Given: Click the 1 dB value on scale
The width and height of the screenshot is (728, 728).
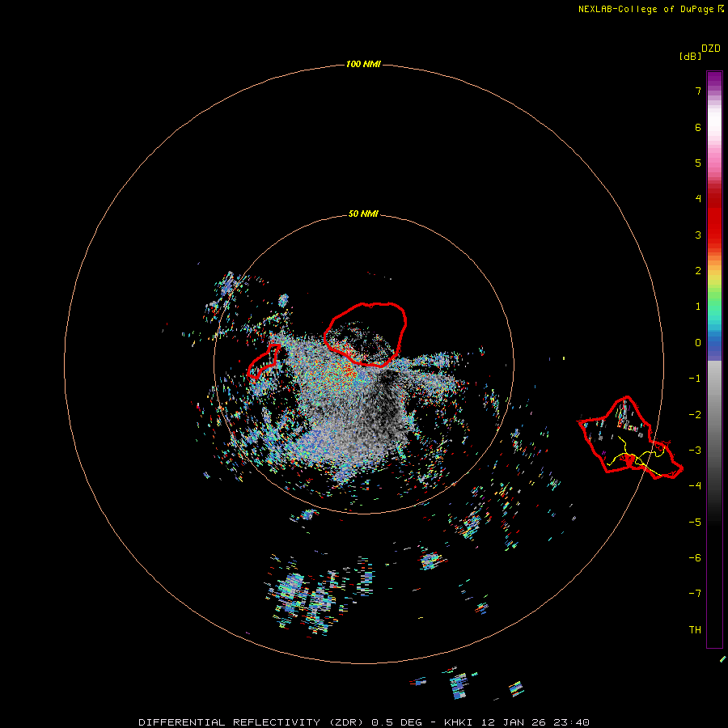Looking at the screenshot, I should [698, 307].
